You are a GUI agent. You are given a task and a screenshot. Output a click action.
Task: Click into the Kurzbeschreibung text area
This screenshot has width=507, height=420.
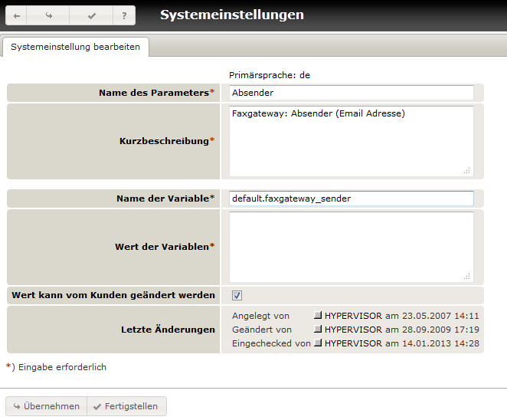click(352, 141)
